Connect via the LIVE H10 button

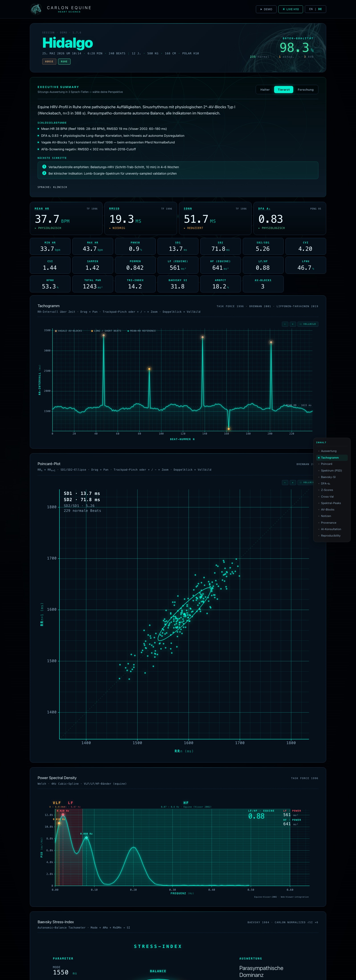(x=291, y=9)
